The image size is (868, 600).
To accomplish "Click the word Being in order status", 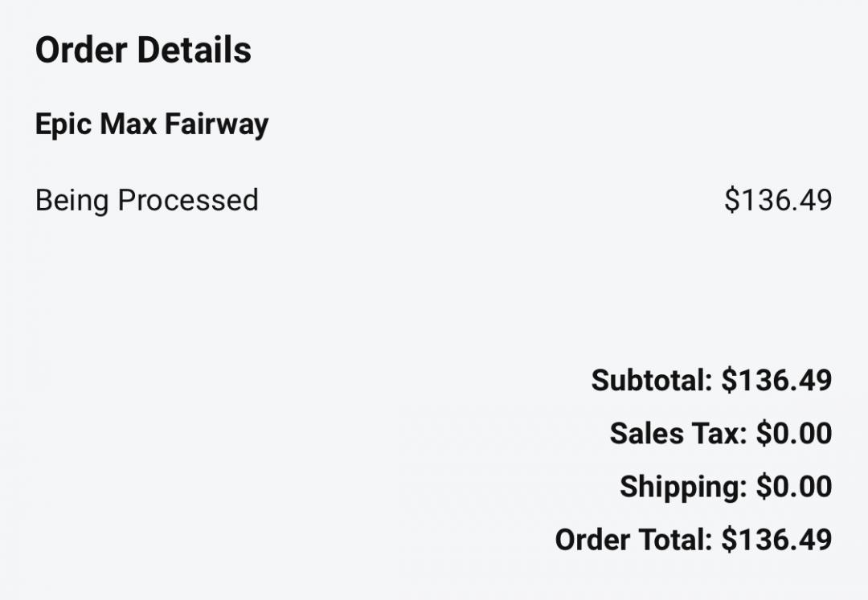I will pos(72,200).
